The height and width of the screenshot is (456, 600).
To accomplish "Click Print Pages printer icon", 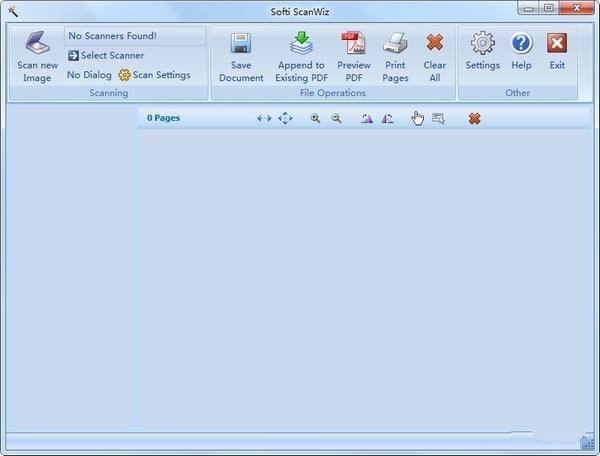I will [395, 43].
